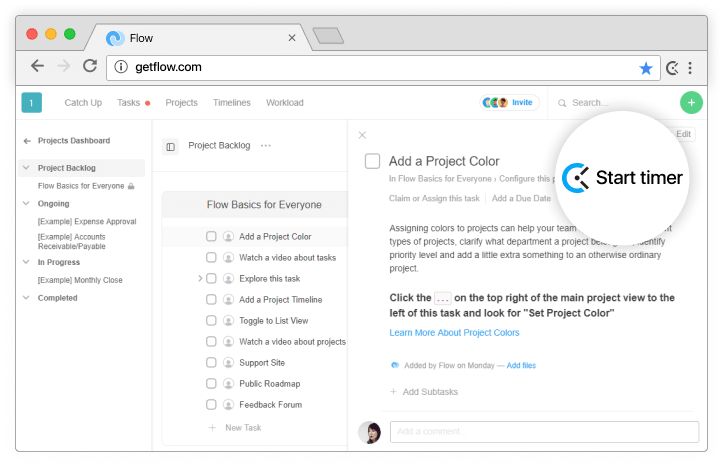Reload the page with the refresh icon
723x467 pixels.
point(90,66)
